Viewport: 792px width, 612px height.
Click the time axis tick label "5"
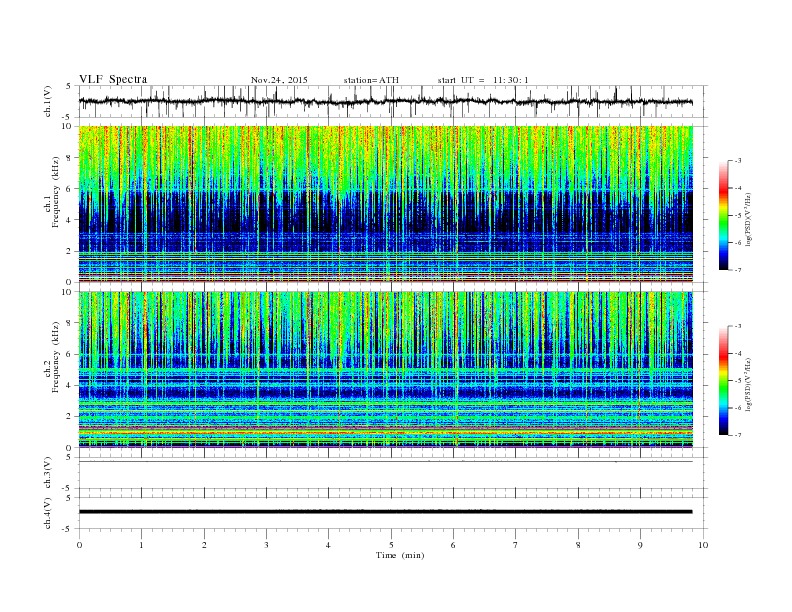pos(391,545)
